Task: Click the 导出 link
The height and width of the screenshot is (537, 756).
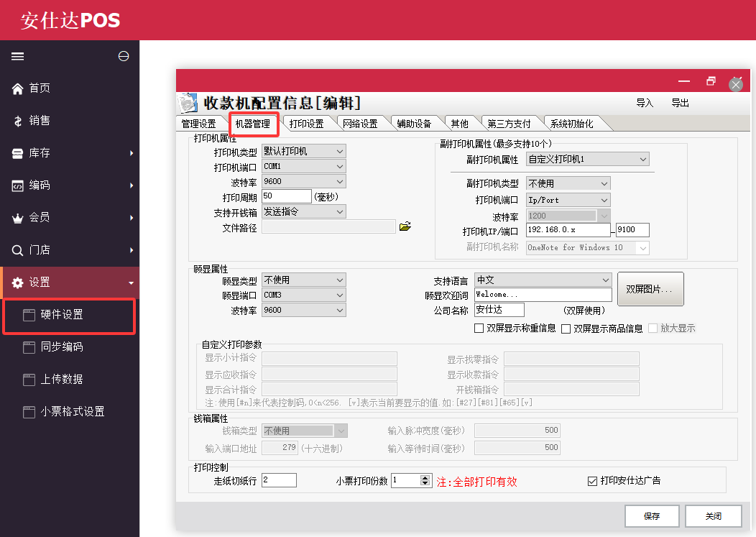Action: point(681,103)
